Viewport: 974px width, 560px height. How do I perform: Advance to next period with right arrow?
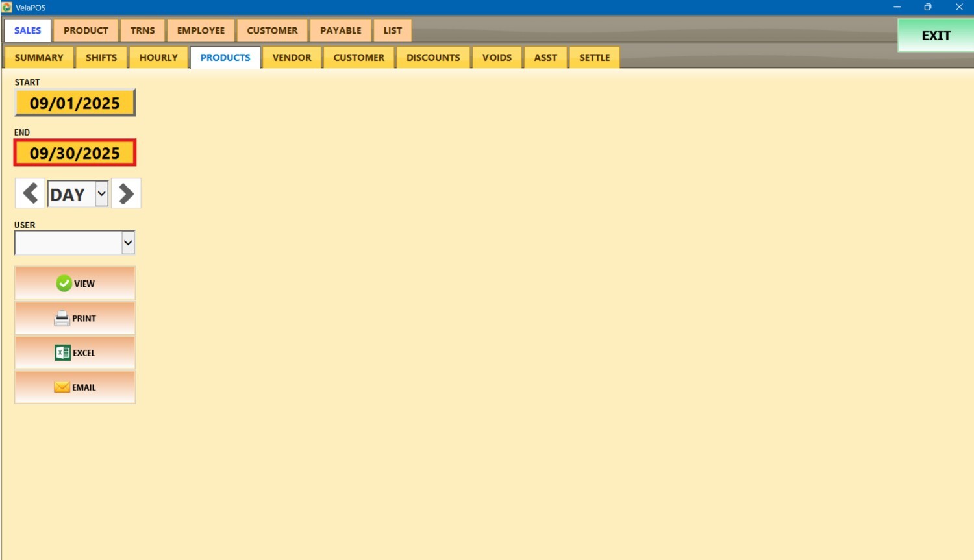(x=126, y=193)
